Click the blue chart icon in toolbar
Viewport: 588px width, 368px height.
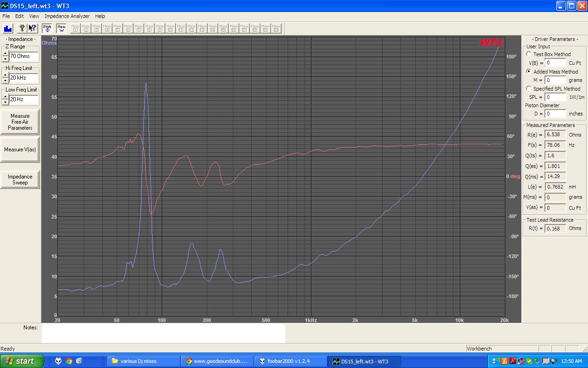tap(8, 28)
